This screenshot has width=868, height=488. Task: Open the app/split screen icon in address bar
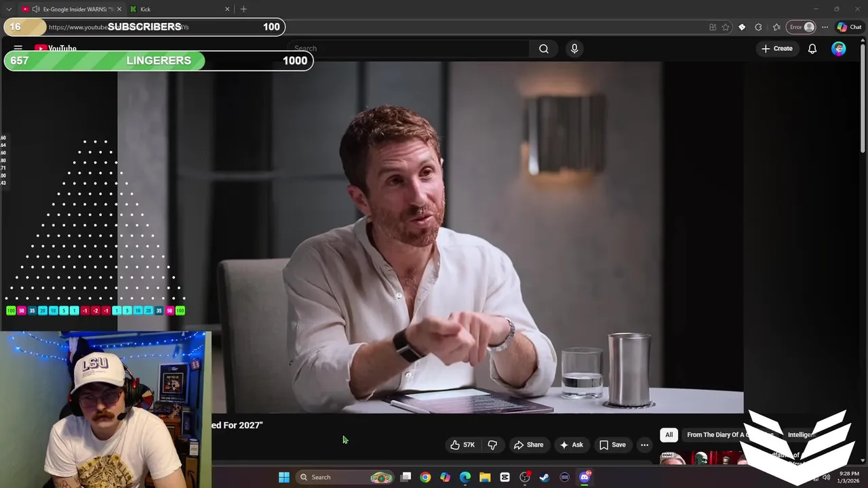click(713, 27)
